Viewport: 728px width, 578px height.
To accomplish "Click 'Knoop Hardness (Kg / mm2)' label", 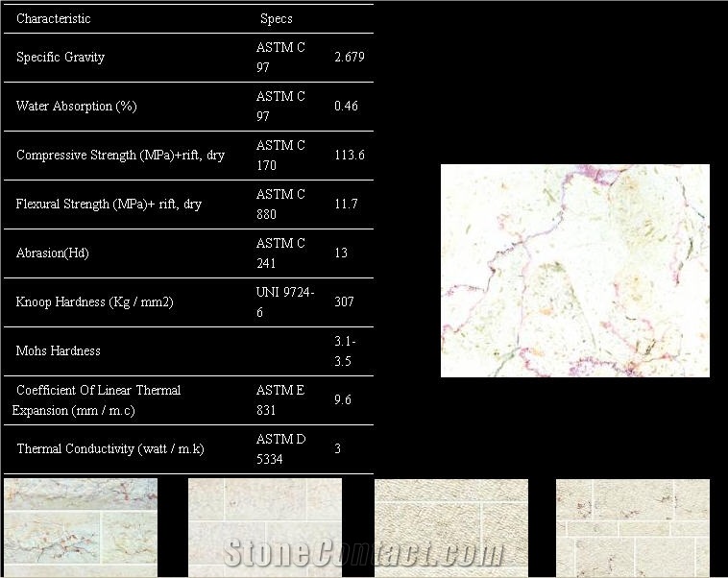I will (x=95, y=301).
